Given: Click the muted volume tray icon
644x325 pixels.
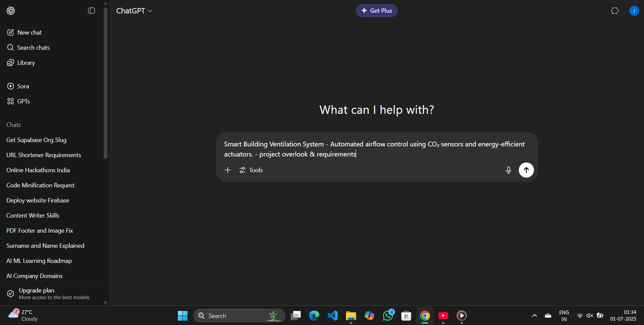Looking at the screenshot, I should 590,316.
